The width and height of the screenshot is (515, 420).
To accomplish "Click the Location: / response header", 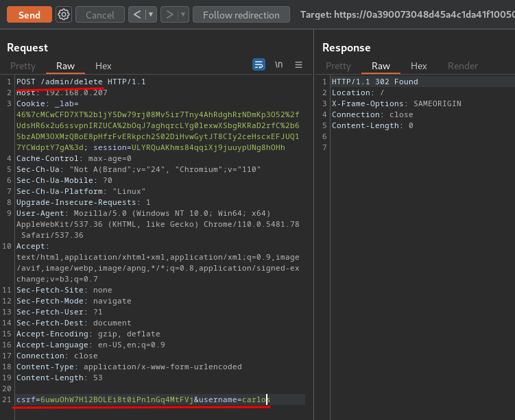I will pos(358,93).
